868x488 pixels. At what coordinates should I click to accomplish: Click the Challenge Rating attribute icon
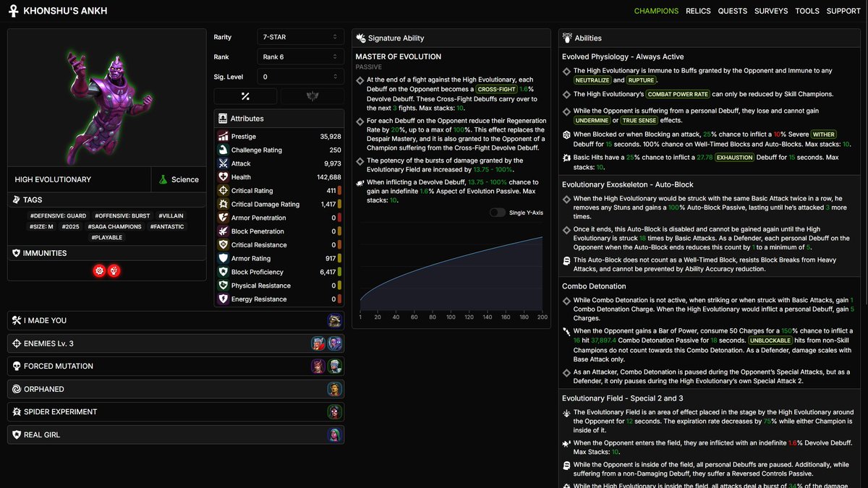tap(224, 150)
